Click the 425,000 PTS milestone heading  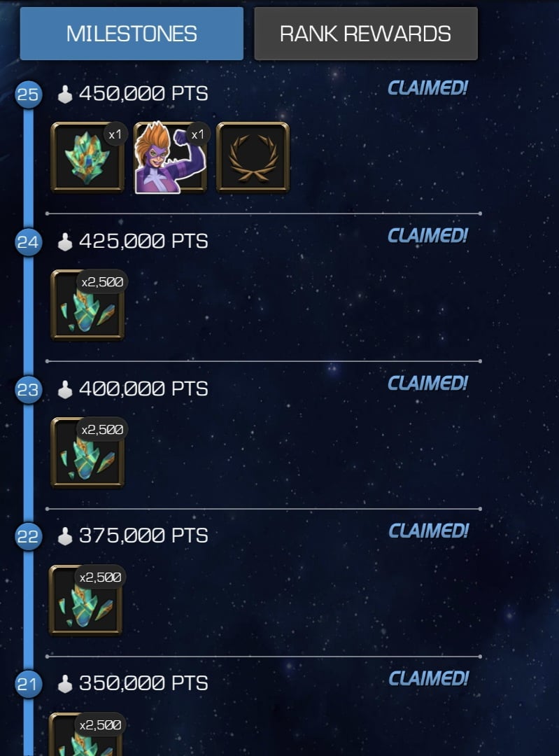pos(143,241)
